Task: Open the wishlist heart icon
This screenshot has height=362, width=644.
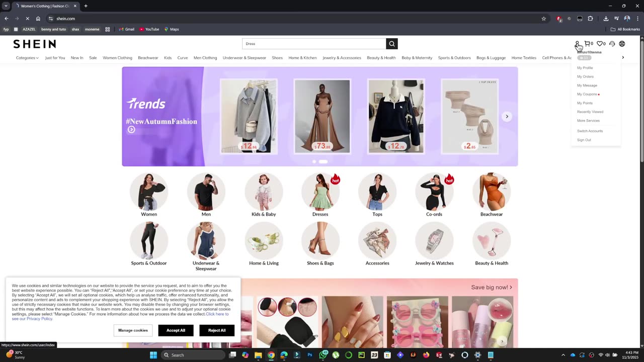Action: pyautogui.click(x=601, y=44)
